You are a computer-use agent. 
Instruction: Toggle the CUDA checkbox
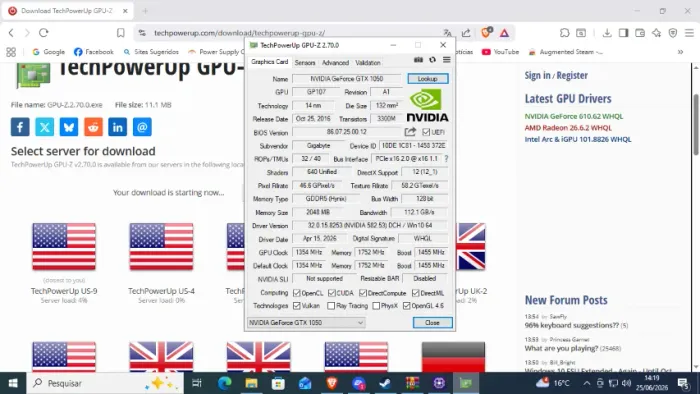tap(332, 293)
